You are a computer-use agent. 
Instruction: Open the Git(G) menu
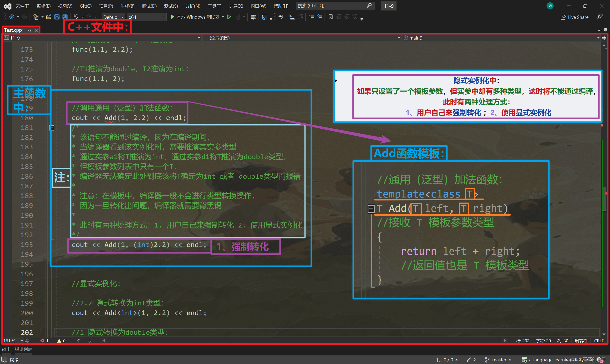[86, 6]
